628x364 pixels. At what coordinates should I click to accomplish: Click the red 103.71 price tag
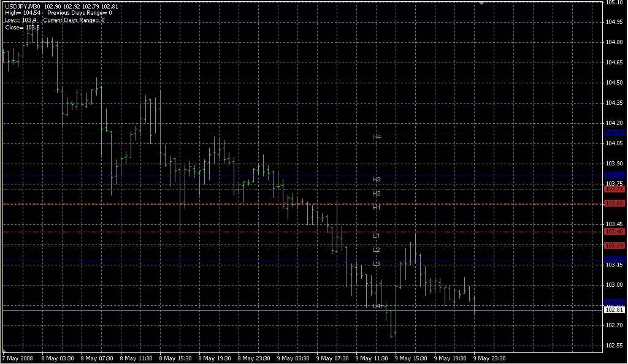tap(615, 189)
